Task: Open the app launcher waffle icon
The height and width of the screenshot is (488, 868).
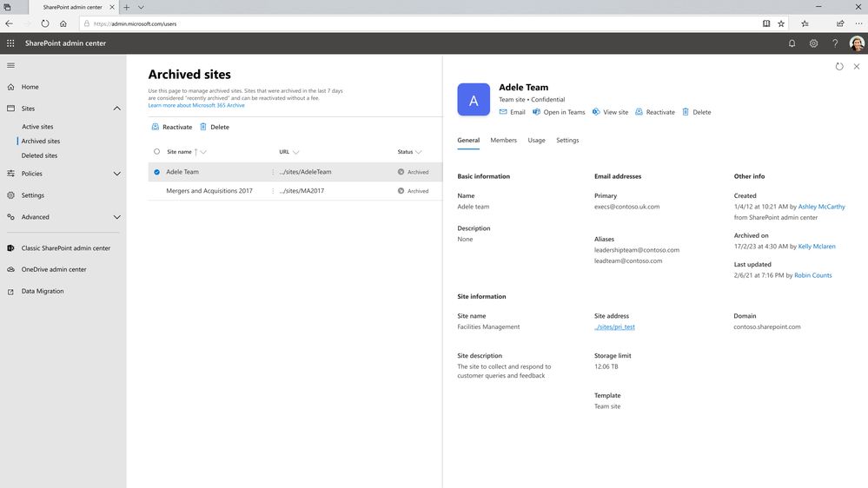Action: (x=10, y=43)
